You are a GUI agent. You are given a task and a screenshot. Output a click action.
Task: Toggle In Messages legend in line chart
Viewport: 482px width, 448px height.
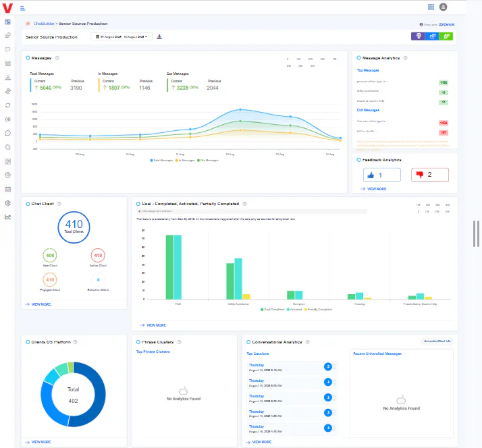pos(185,161)
